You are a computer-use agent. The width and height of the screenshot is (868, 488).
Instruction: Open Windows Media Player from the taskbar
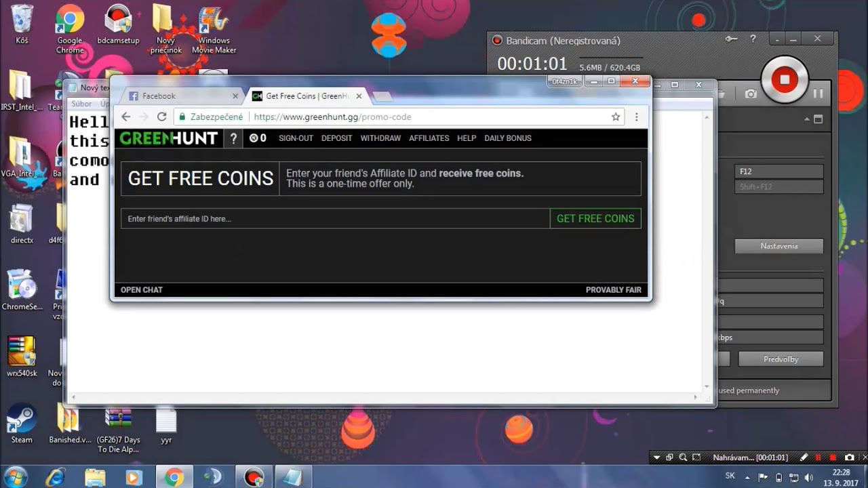click(x=134, y=476)
